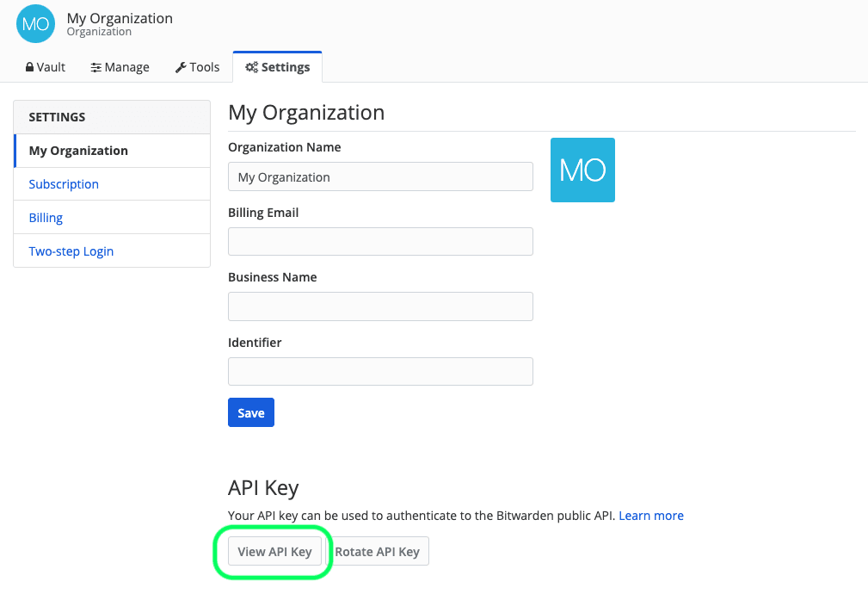Click the Billing Email input field

click(380, 241)
